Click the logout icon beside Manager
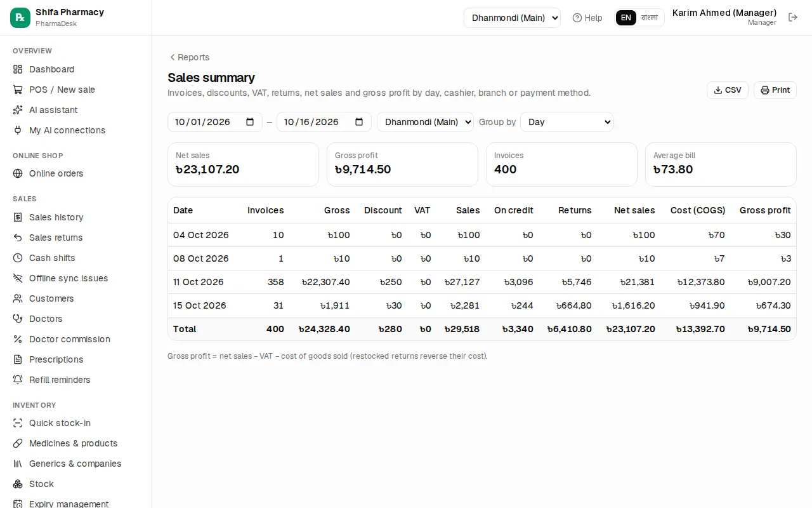 (x=793, y=17)
